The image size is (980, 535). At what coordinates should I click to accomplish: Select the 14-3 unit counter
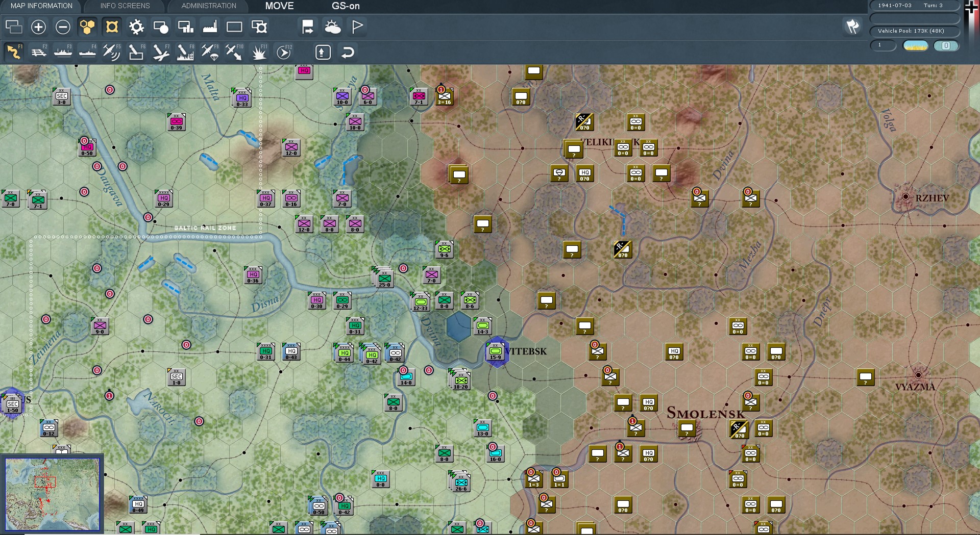click(482, 326)
